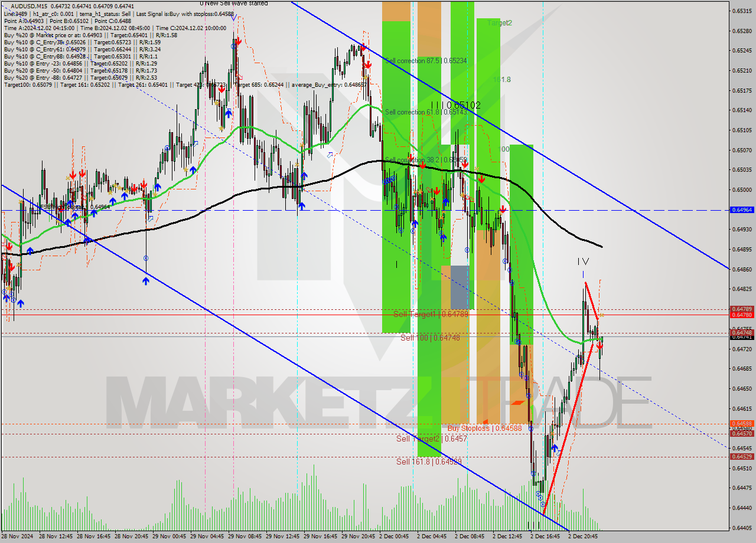Click the 'Point A:0.64903' info text
756x543 pixels.
[23, 21]
